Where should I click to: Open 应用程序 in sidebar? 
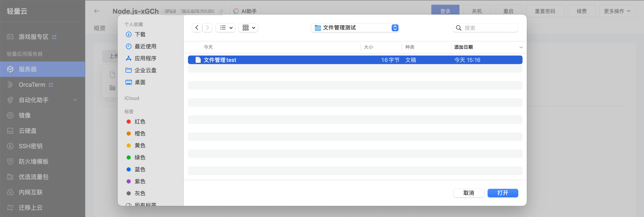pos(145,58)
